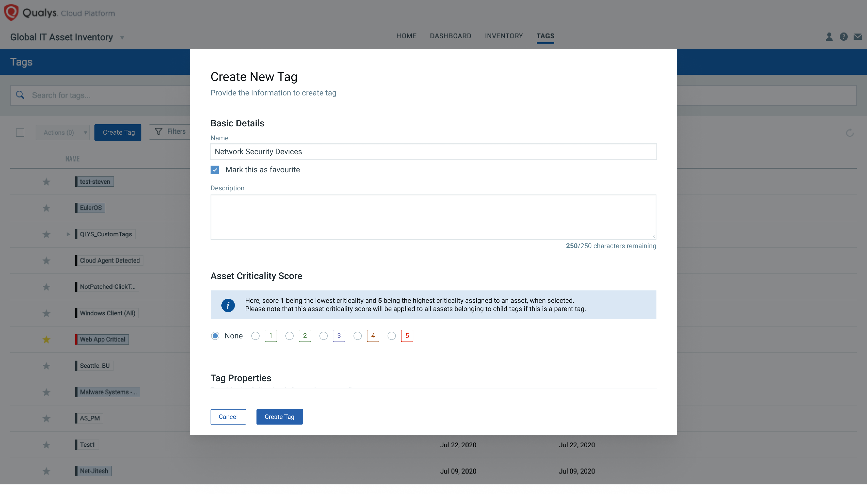Click Create Tag in the dialog footer
The height and width of the screenshot is (504, 867).
pyautogui.click(x=279, y=417)
